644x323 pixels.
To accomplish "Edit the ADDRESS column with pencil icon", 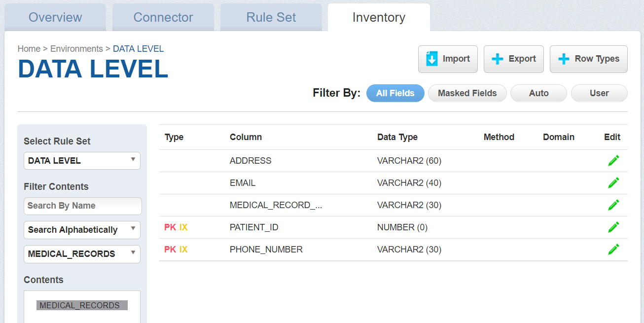I will [613, 160].
